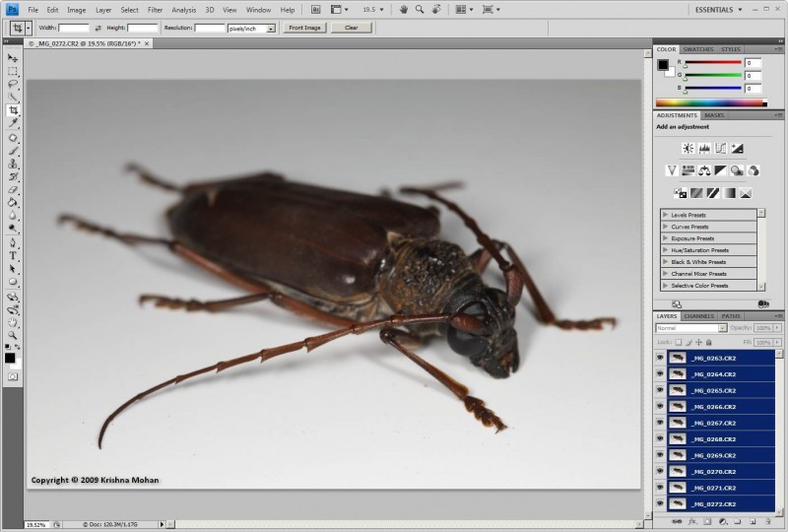Hide the _MG_0263.CR2 layer

[660, 358]
